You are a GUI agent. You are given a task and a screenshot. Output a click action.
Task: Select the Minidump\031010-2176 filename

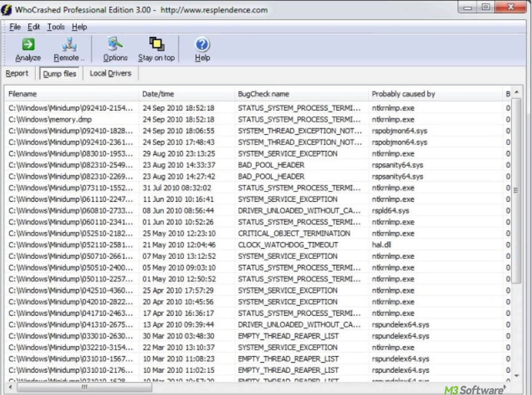pos(70,370)
